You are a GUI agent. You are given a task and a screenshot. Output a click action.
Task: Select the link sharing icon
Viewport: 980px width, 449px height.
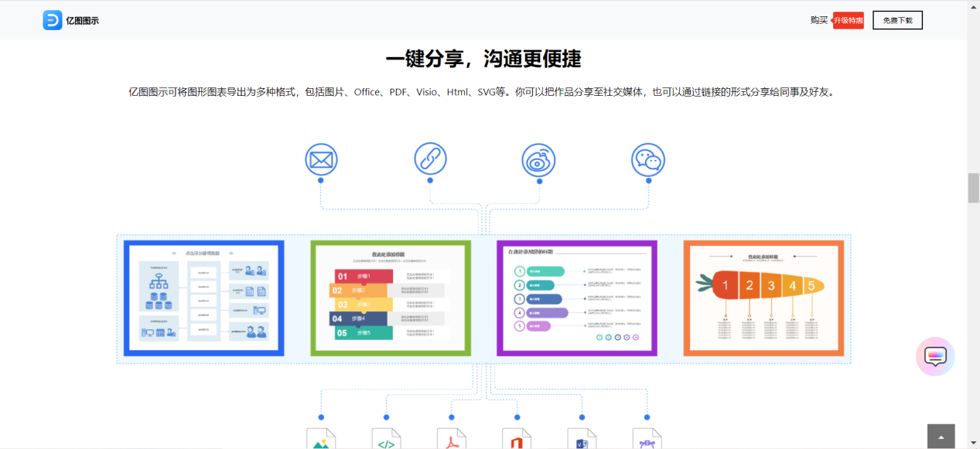click(x=430, y=159)
